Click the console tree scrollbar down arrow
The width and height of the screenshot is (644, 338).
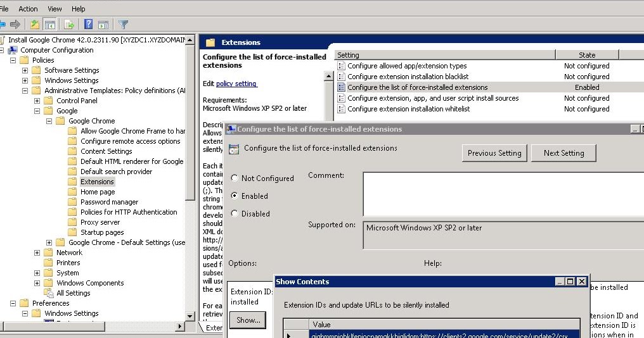coord(190,316)
